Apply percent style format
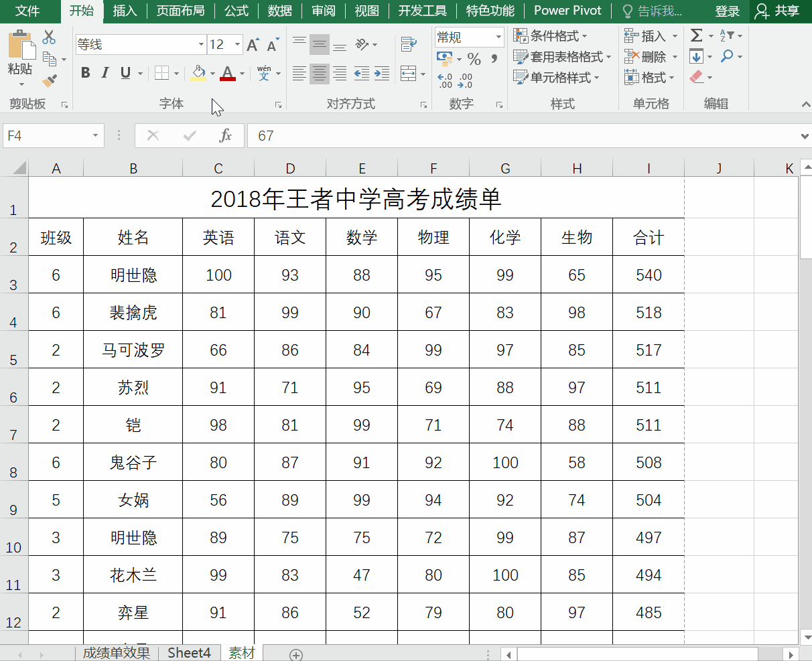Screen dimensions: 812x661 tap(474, 59)
